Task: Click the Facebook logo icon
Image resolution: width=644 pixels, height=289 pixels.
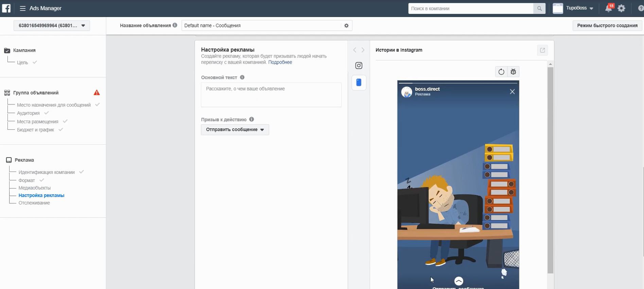Action: pyautogui.click(x=6, y=8)
